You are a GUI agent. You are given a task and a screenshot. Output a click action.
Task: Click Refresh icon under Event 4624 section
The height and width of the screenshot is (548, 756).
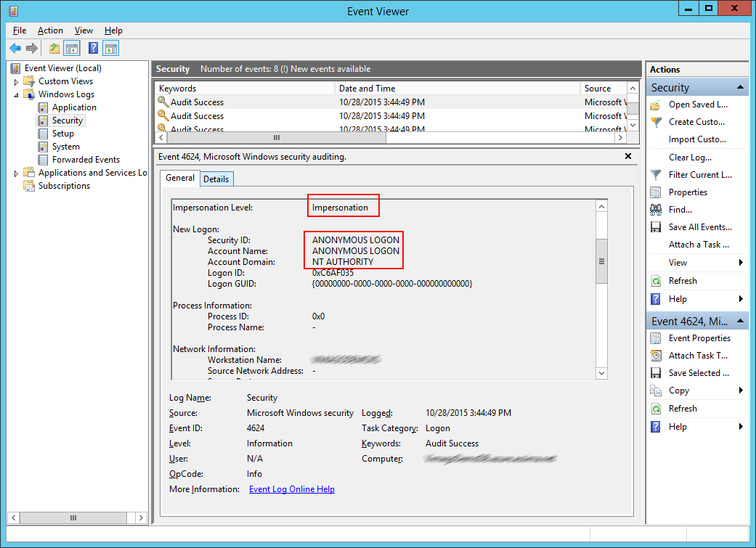point(656,409)
